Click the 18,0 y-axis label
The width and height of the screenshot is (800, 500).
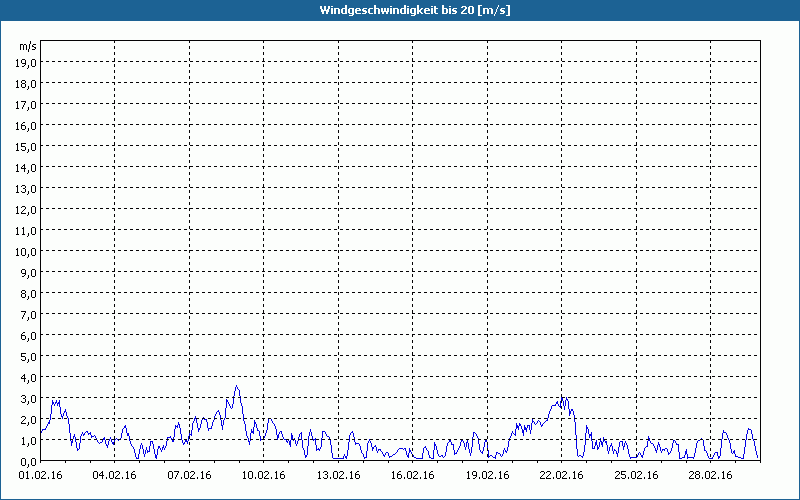point(26,84)
